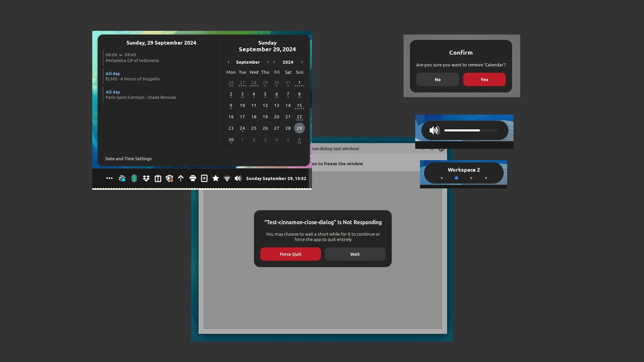Click the eBook/document reader icon in taskbar
The image size is (644, 362).
pos(204,178)
